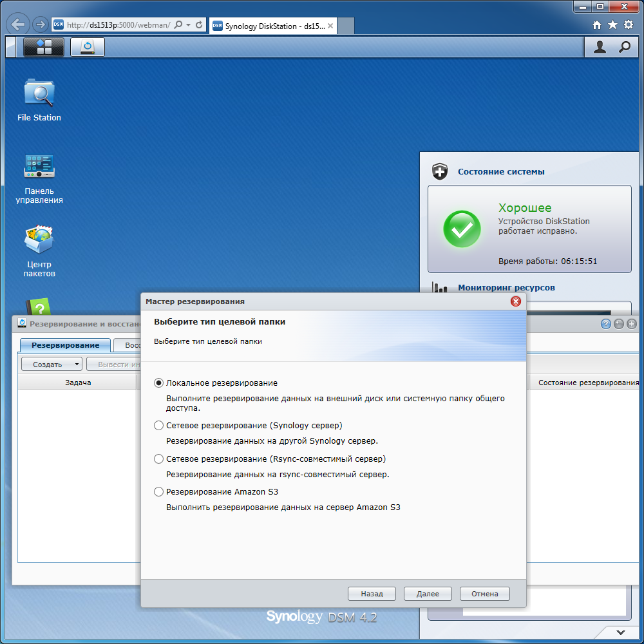
Task: Open user account menu icon
Action: (x=600, y=47)
